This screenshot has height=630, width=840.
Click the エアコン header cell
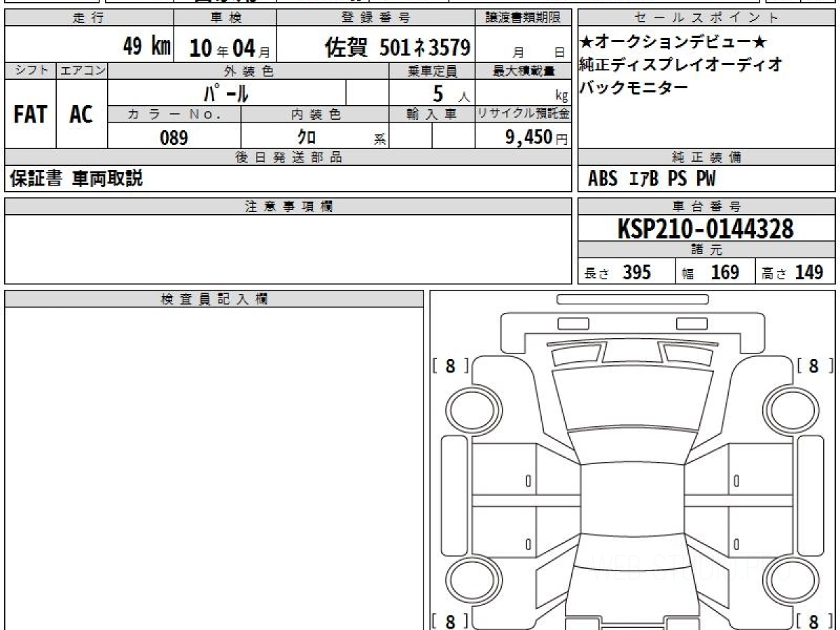(x=82, y=71)
